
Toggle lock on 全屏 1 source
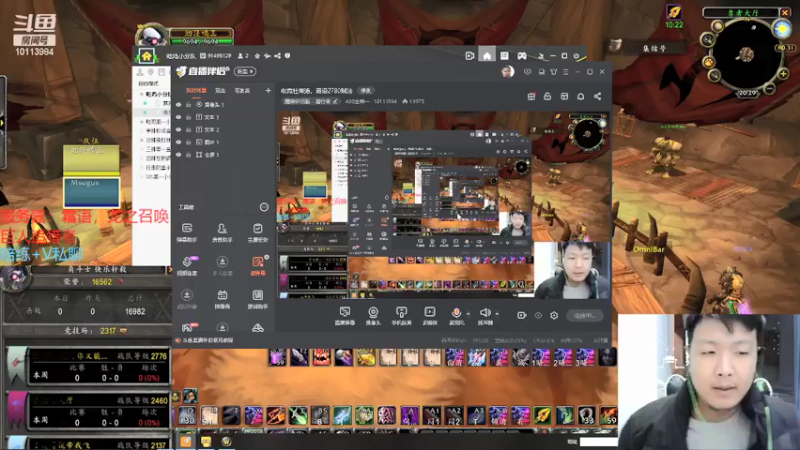[x=189, y=155]
